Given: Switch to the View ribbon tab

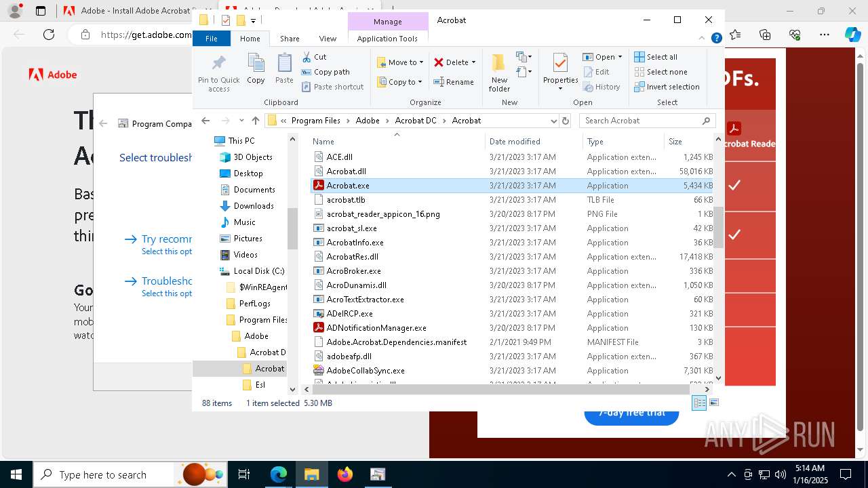Looking at the screenshot, I should coord(328,39).
